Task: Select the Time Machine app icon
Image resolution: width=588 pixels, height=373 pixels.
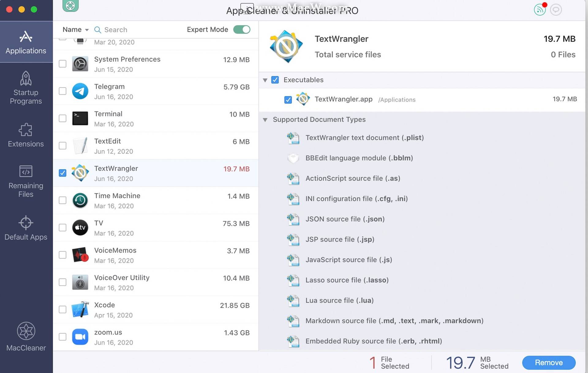Action: coord(80,200)
